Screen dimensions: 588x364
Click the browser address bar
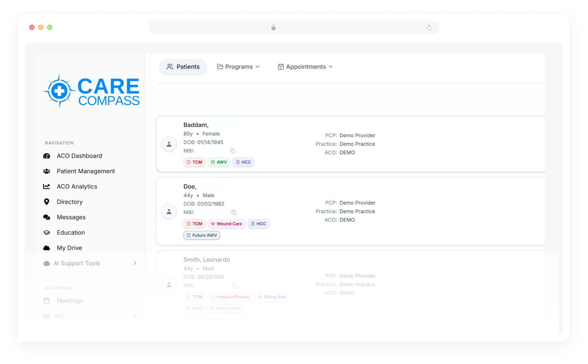(x=294, y=27)
